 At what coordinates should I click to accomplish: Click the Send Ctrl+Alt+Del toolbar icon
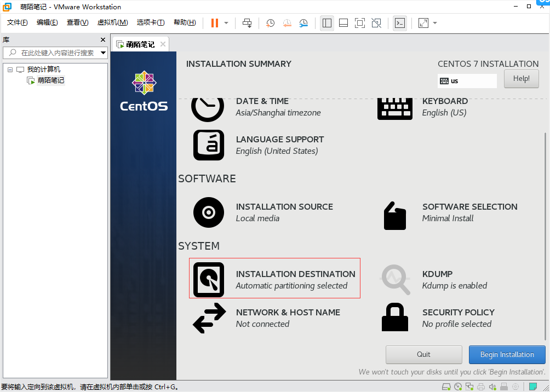[x=247, y=23]
